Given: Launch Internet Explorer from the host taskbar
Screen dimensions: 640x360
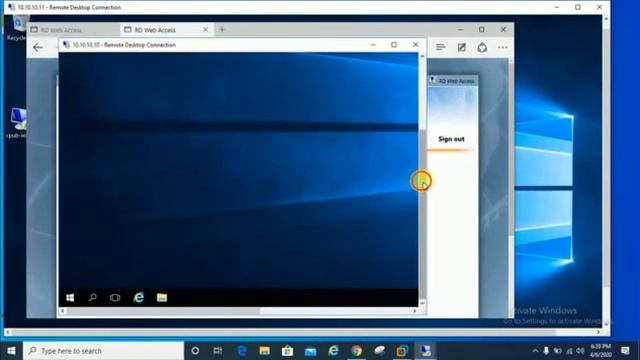Looking at the screenshot, I should tap(333, 351).
